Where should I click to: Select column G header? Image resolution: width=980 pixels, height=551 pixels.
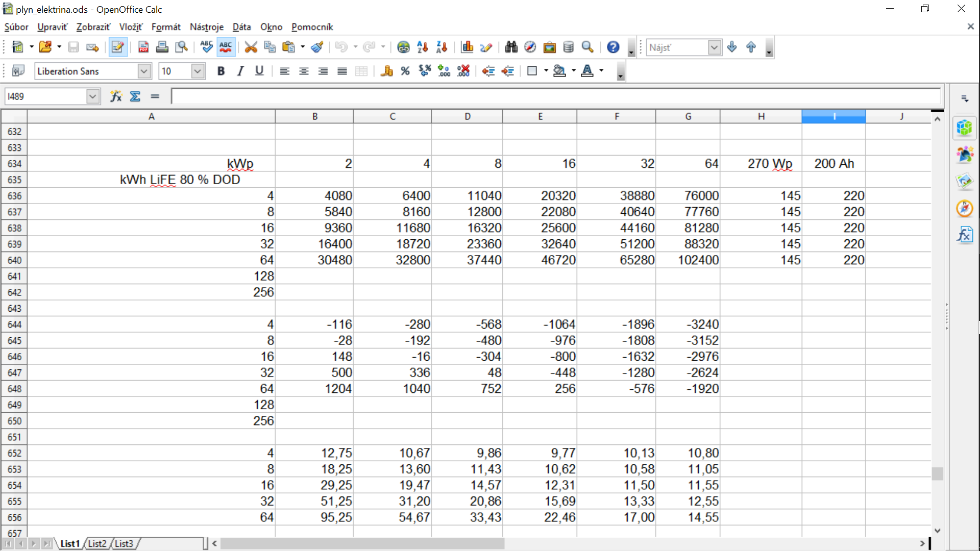tap(688, 116)
